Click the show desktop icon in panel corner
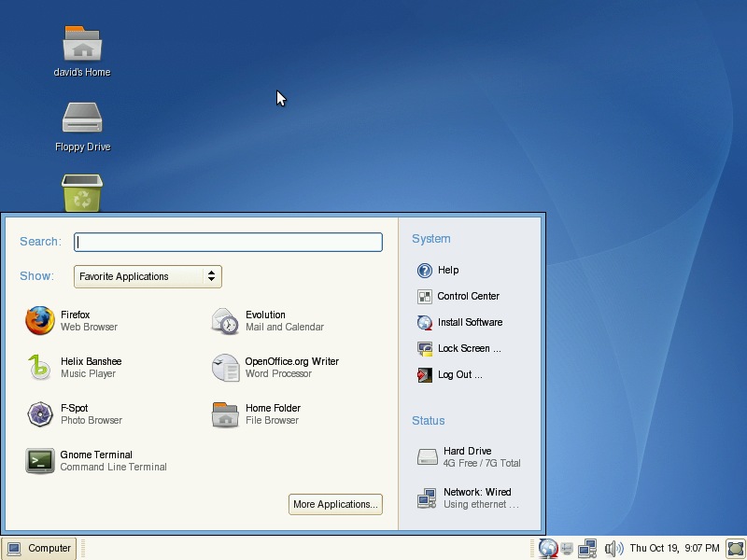Viewport: 747px width, 560px height. 736,548
